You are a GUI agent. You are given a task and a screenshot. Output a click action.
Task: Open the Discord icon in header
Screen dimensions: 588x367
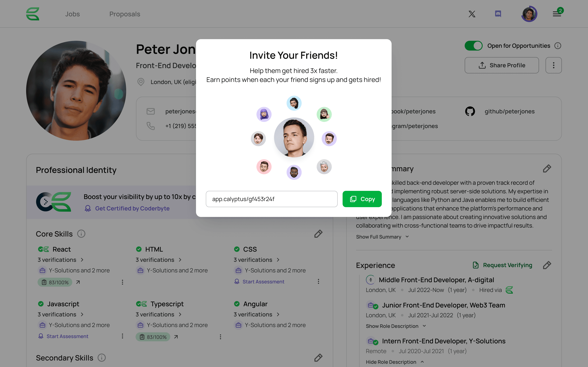[x=498, y=14]
